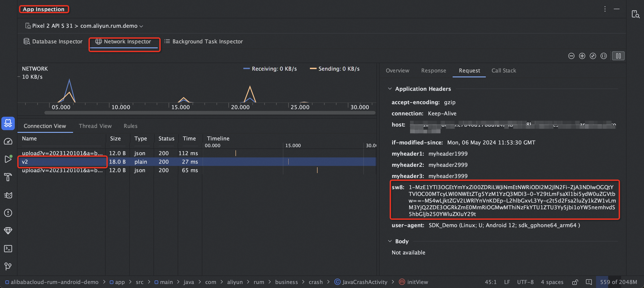Open the Problems tool window
The width and height of the screenshot is (644, 288).
8,213
